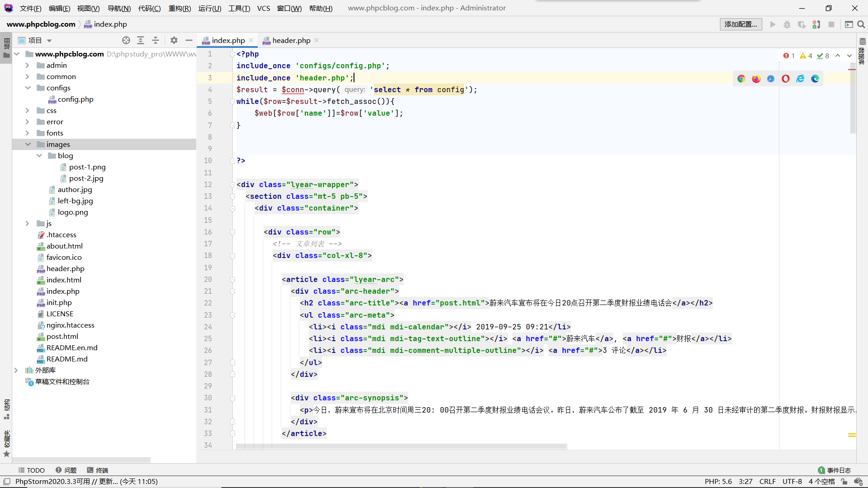Open the TODO tool window
This screenshot has height=488, width=868.
32,470
